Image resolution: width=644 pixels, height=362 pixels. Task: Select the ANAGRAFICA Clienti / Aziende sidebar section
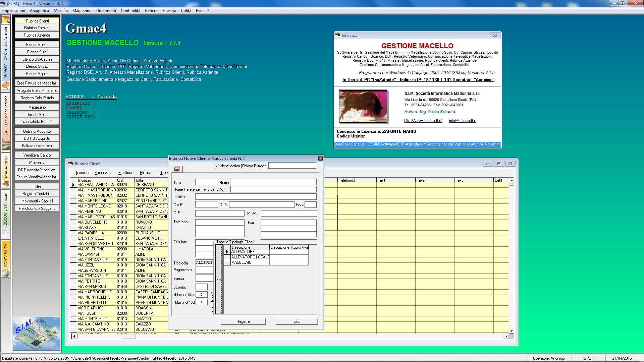pyautogui.click(x=6, y=53)
